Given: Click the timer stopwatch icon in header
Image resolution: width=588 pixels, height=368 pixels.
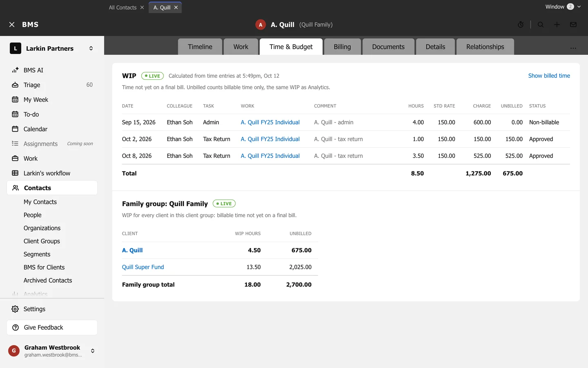Looking at the screenshot, I should pos(521,25).
